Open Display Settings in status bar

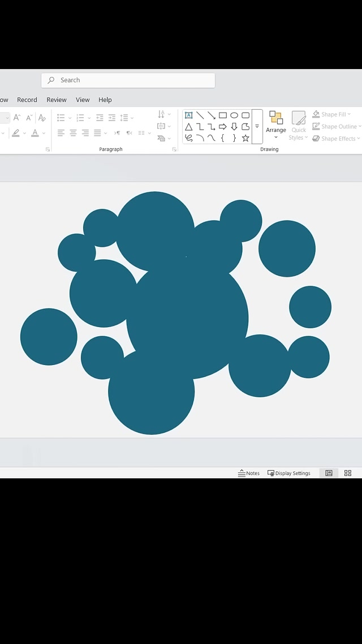tap(289, 473)
